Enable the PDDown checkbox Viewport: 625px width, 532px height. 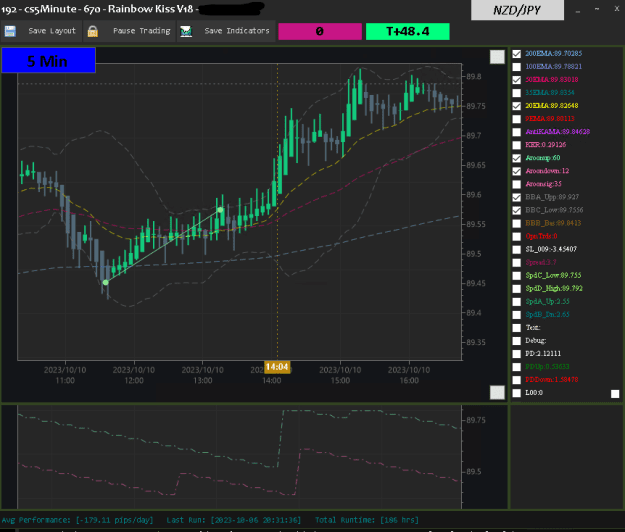tap(517, 380)
